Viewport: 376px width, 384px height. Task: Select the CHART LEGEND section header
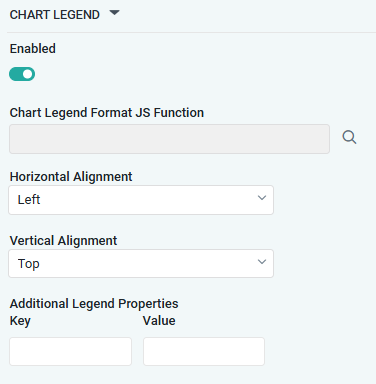tap(55, 15)
